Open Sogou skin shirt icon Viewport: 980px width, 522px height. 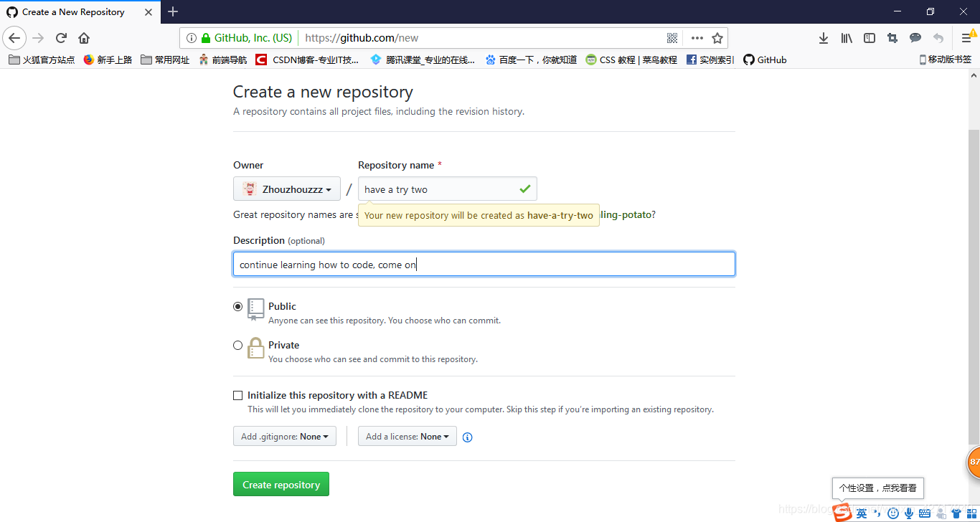click(x=956, y=513)
